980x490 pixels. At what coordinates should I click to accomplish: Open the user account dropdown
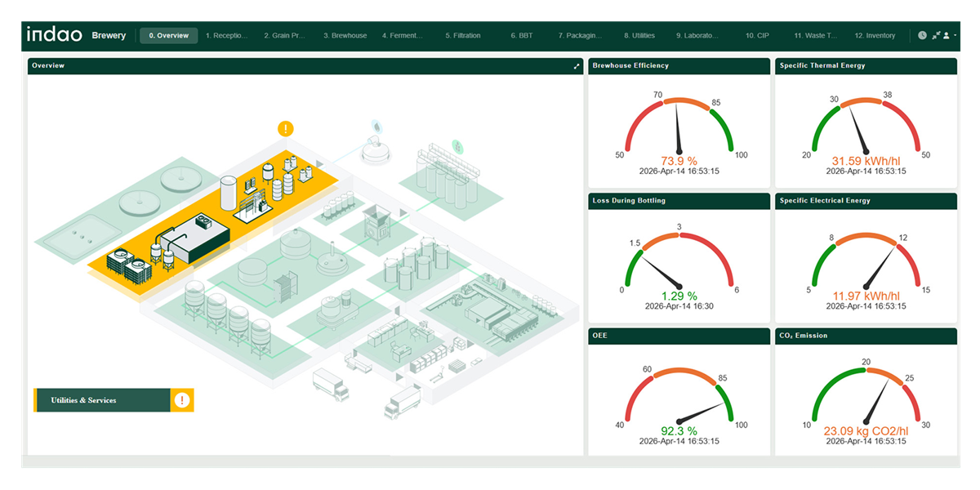[x=949, y=36]
